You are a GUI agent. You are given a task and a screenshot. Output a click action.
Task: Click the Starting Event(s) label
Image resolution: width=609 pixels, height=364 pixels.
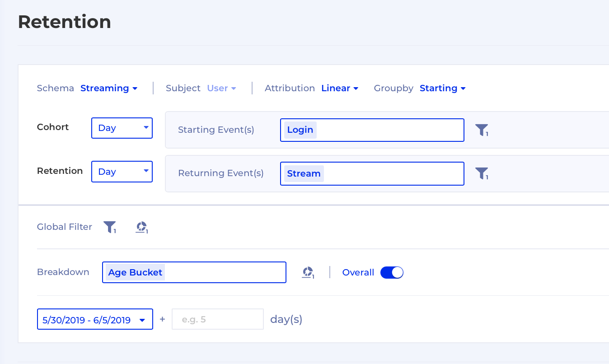(x=216, y=130)
